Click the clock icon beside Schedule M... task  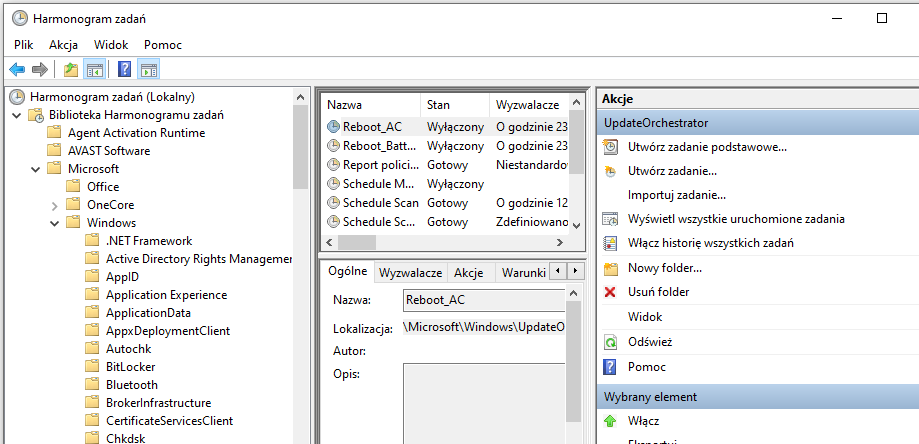[333, 184]
